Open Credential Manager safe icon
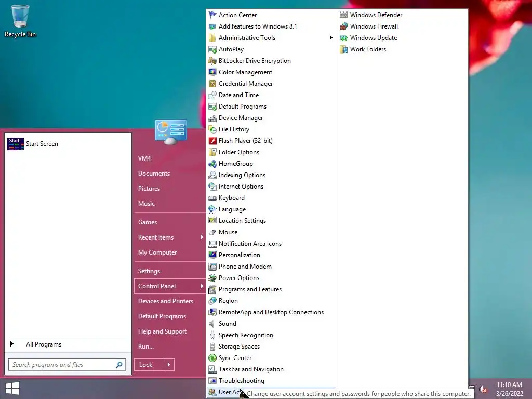This screenshot has height=399, width=532. [212, 84]
